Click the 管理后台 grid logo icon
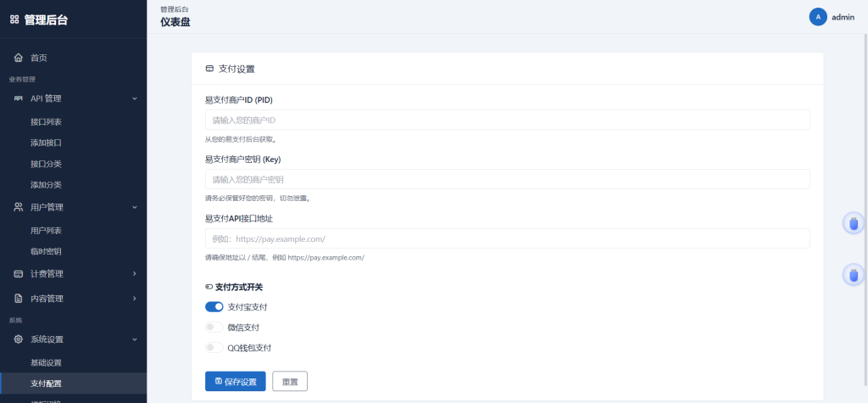868x403 pixels. [x=14, y=20]
